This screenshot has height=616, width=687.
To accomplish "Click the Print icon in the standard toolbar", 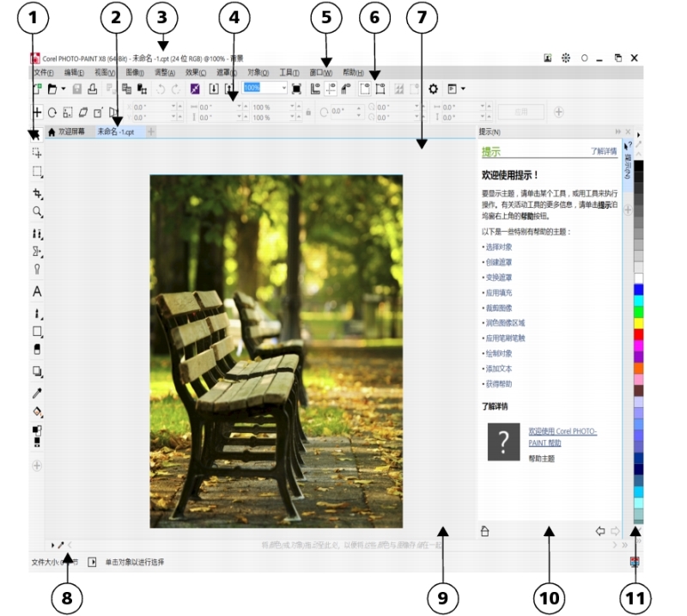I will pos(92,88).
